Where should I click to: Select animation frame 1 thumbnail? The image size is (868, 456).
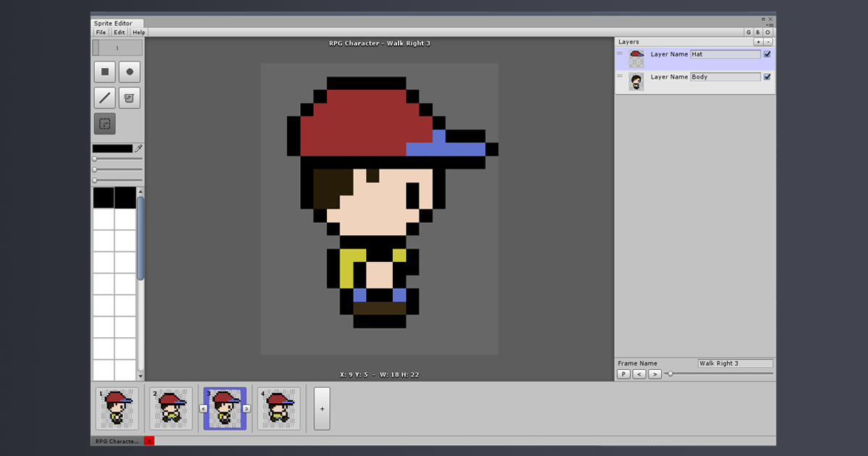117,408
